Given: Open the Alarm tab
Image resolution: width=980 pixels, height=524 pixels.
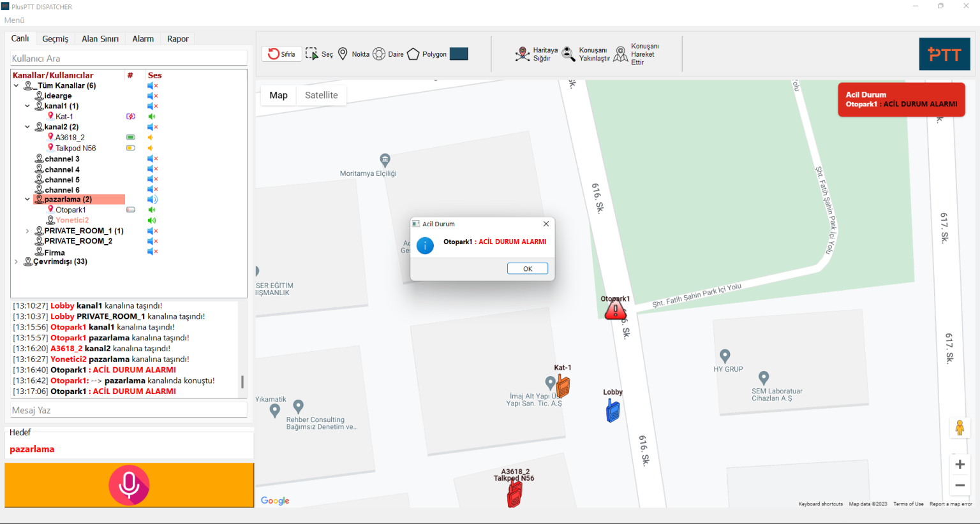Looking at the screenshot, I should tap(143, 39).
